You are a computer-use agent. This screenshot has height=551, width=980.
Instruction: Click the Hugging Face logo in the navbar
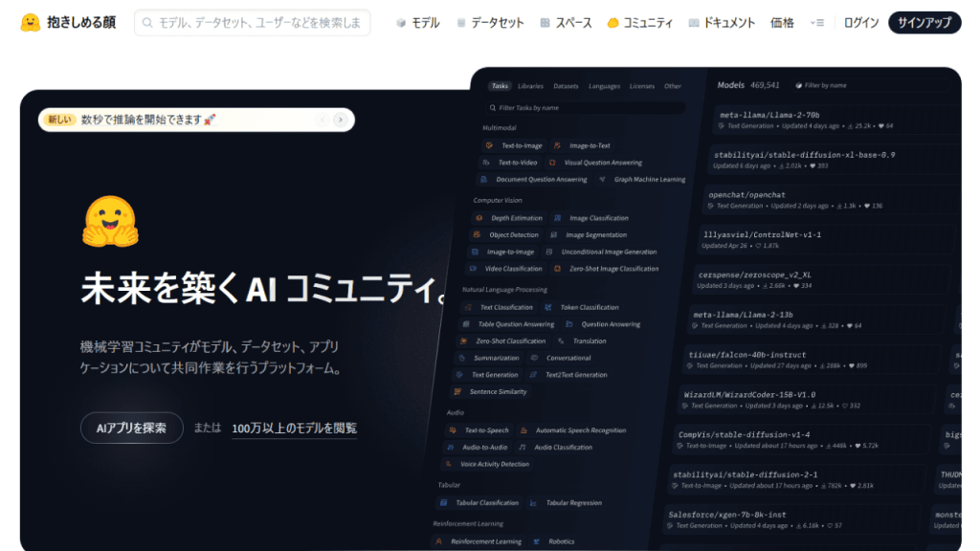pyautogui.click(x=30, y=23)
